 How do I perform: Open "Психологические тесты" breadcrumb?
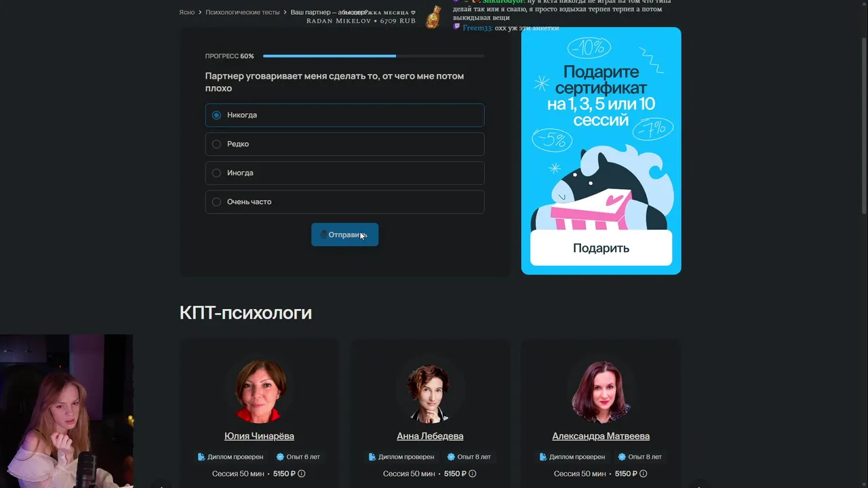pos(242,12)
